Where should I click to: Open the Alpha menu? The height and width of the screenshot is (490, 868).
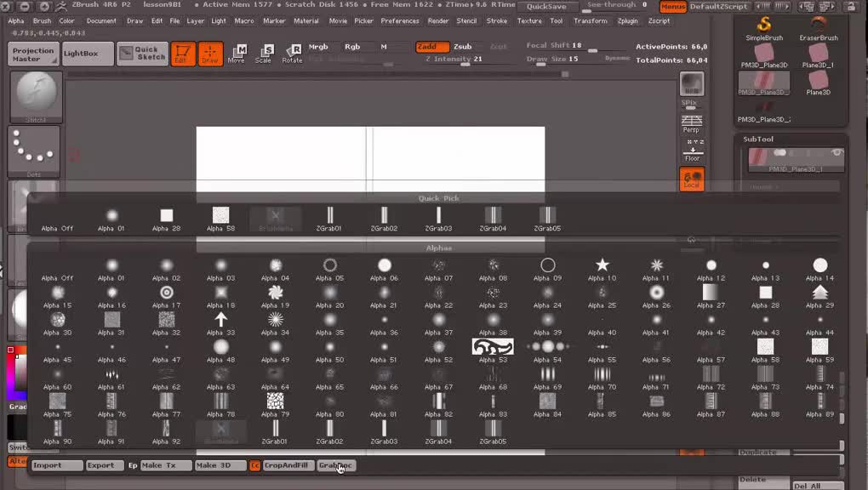[x=16, y=21]
